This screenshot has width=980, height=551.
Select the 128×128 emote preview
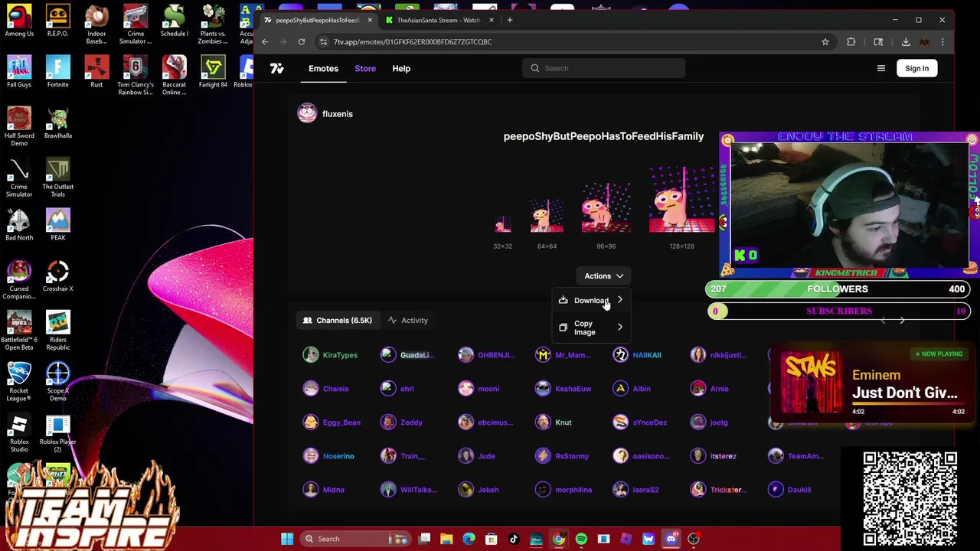[x=681, y=199]
